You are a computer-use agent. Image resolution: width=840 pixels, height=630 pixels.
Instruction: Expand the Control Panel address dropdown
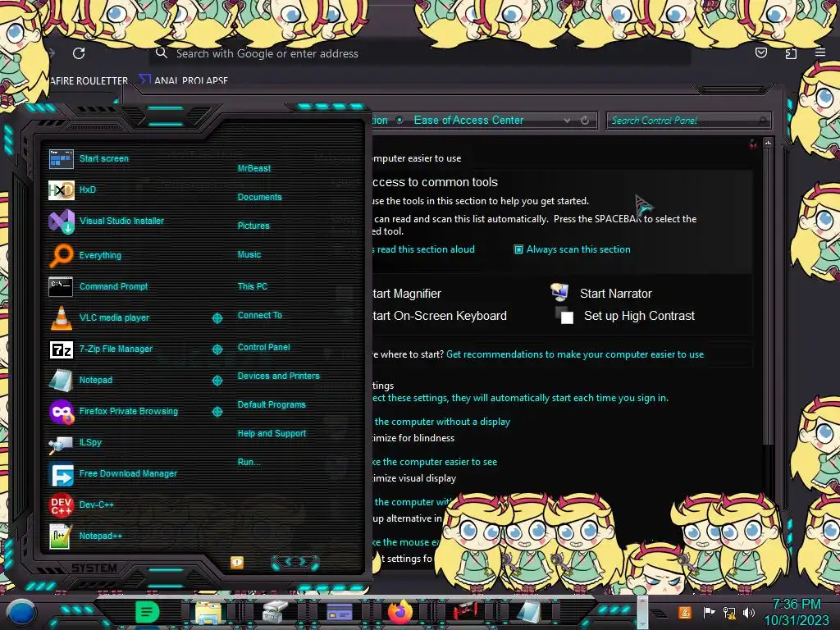[x=567, y=121]
